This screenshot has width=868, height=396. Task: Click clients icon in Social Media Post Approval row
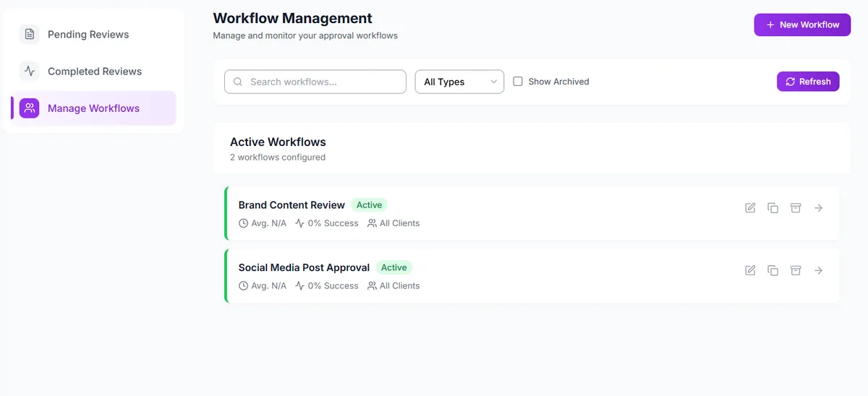372,285
